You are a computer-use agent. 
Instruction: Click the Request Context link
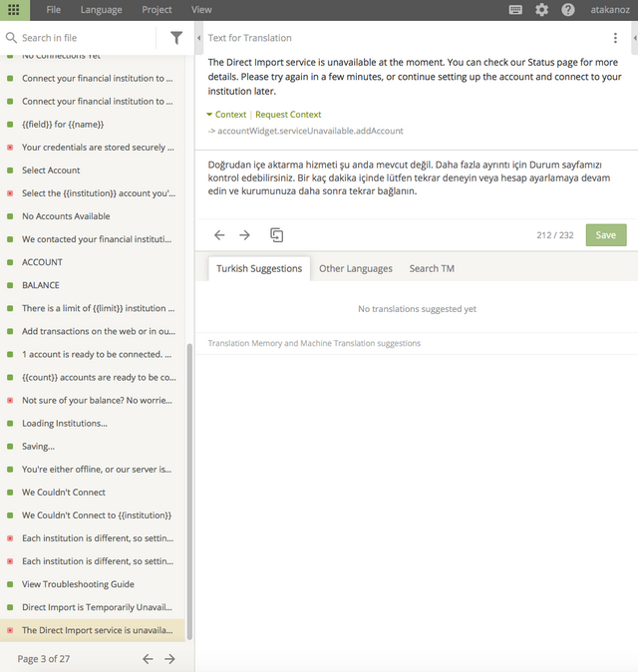[288, 115]
